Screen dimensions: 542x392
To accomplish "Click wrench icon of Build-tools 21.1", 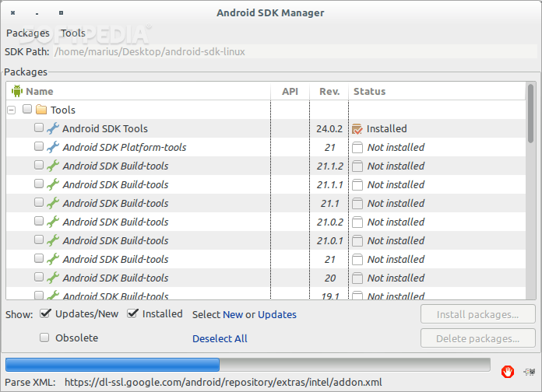I will click(53, 203).
